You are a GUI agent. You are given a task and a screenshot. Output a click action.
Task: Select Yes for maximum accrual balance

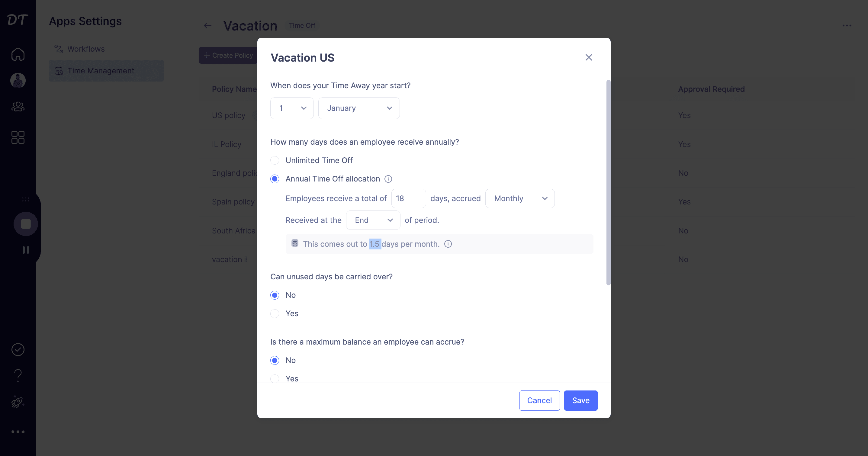275,378
